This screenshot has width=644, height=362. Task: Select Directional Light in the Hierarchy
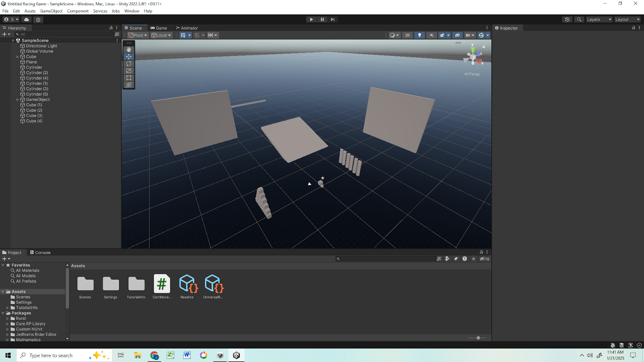click(41, 46)
